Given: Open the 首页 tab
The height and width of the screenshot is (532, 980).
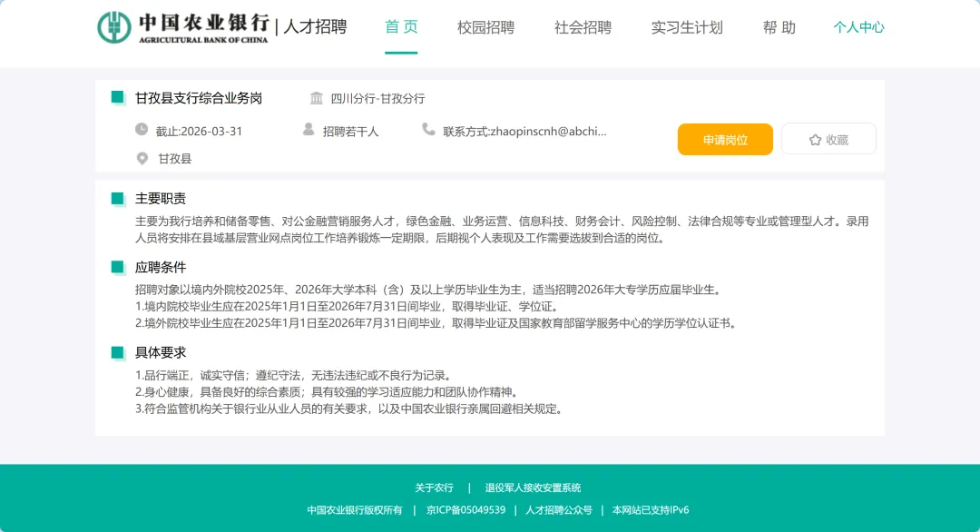Looking at the screenshot, I should point(401,27).
